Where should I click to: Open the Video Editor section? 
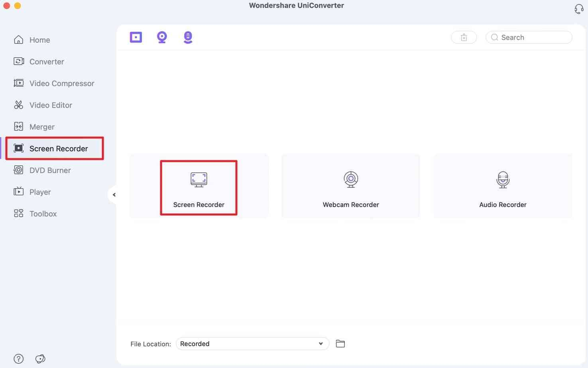click(x=43, y=105)
